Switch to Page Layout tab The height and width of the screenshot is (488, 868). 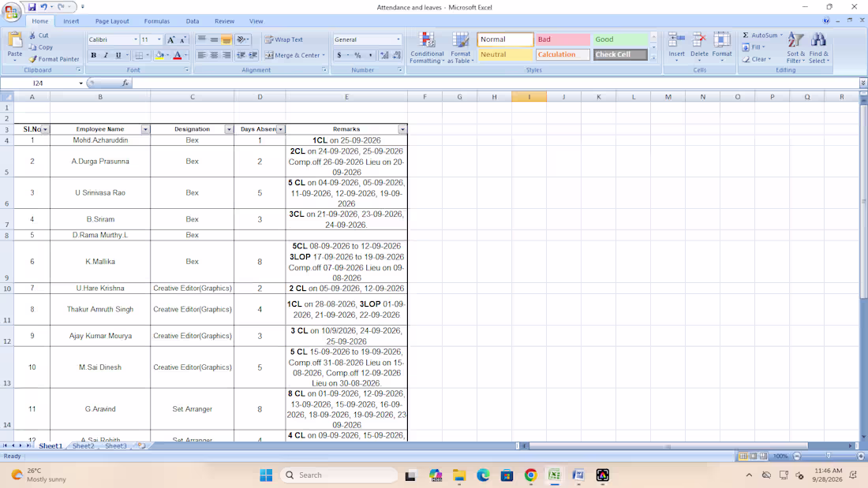tap(112, 21)
